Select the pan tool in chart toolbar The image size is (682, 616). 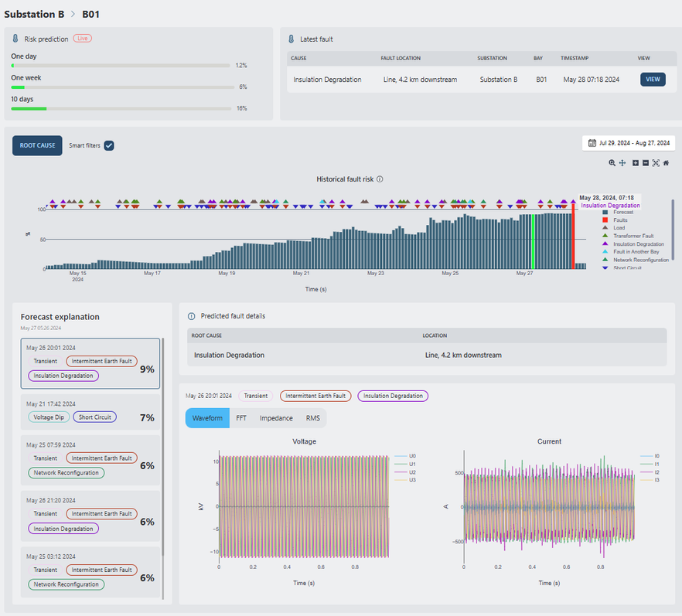(622, 163)
